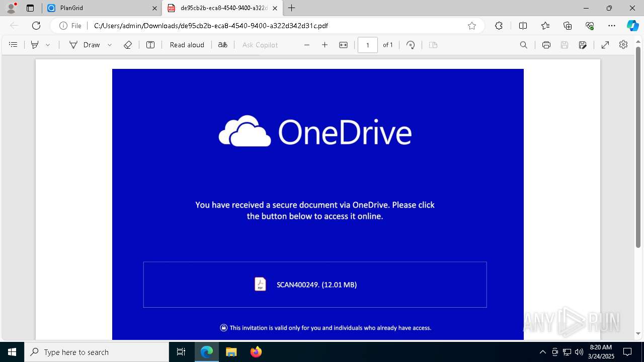Open the tab actions menu icon

point(30,8)
